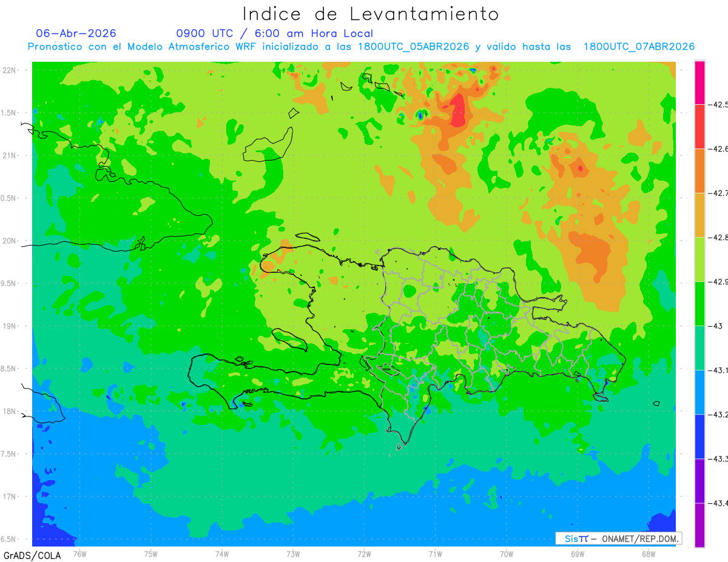This screenshot has width=728, height=562.
Task: Click the -43 value on the legend
Action: click(x=716, y=326)
